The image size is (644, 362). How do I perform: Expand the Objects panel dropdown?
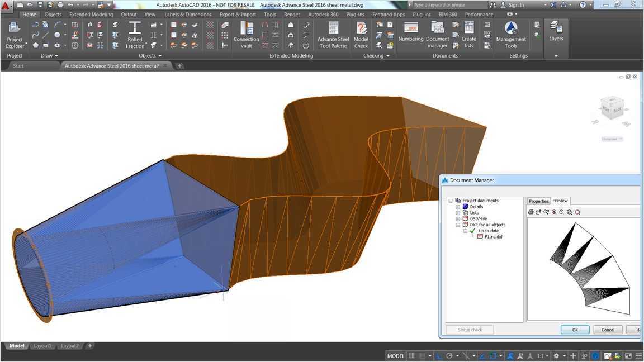[150, 56]
